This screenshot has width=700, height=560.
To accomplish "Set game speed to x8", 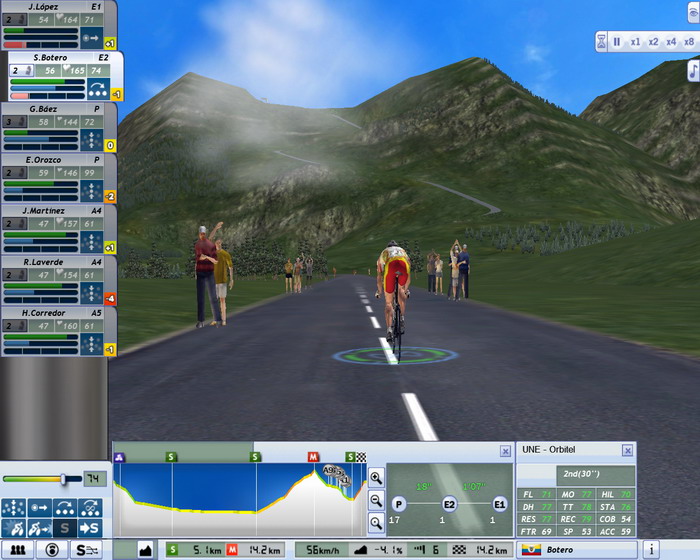I will coord(688,42).
